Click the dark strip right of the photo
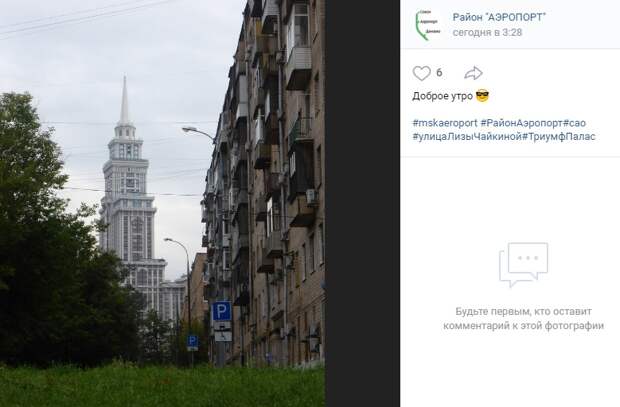The width and height of the screenshot is (620, 407). (363, 203)
